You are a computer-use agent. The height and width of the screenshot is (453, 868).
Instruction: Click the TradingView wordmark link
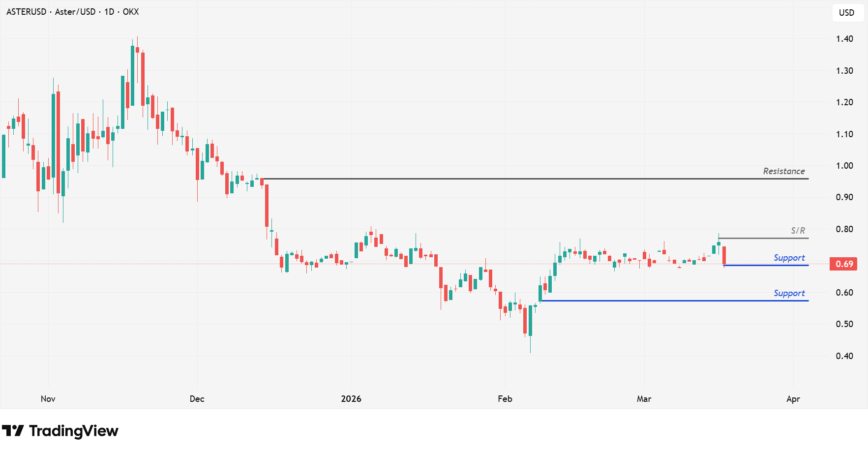tap(74, 431)
